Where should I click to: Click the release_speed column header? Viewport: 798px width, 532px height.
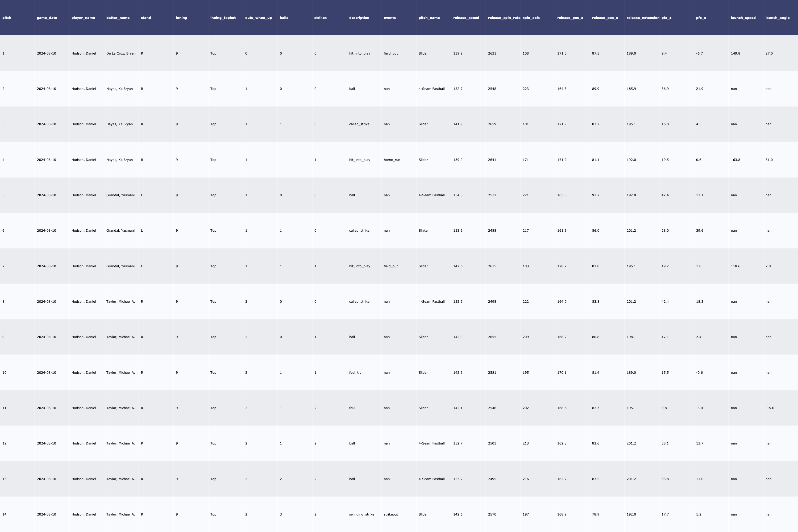click(x=466, y=18)
